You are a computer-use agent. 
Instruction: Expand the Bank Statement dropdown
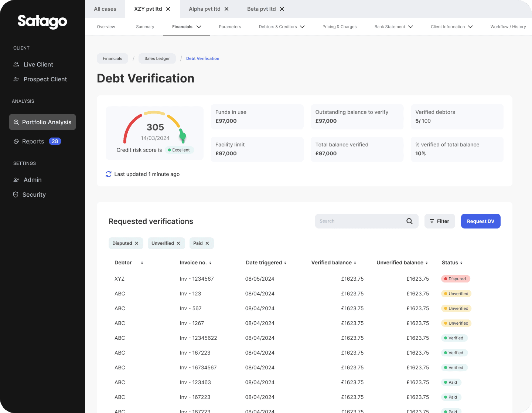tap(410, 27)
